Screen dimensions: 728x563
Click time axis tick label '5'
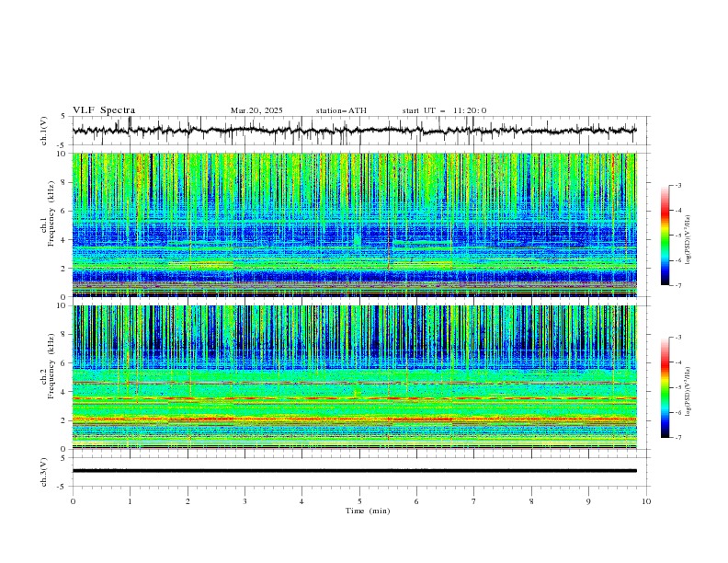tap(359, 501)
